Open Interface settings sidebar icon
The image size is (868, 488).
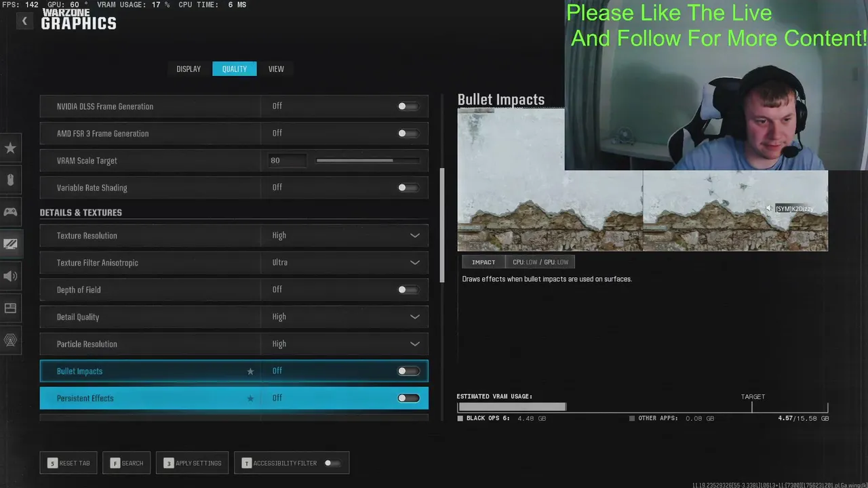pos(10,308)
